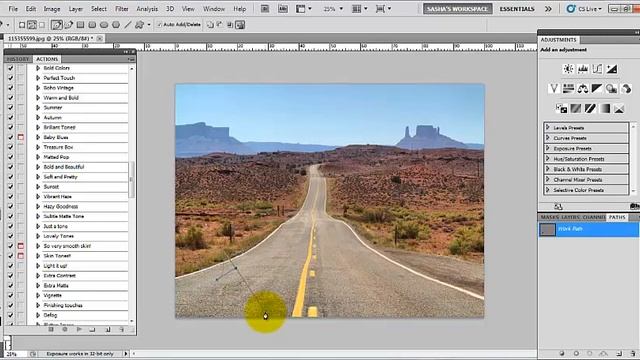Toggle the Baby Blues dialog box
The image size is (640, 360).
coord(21,138)
